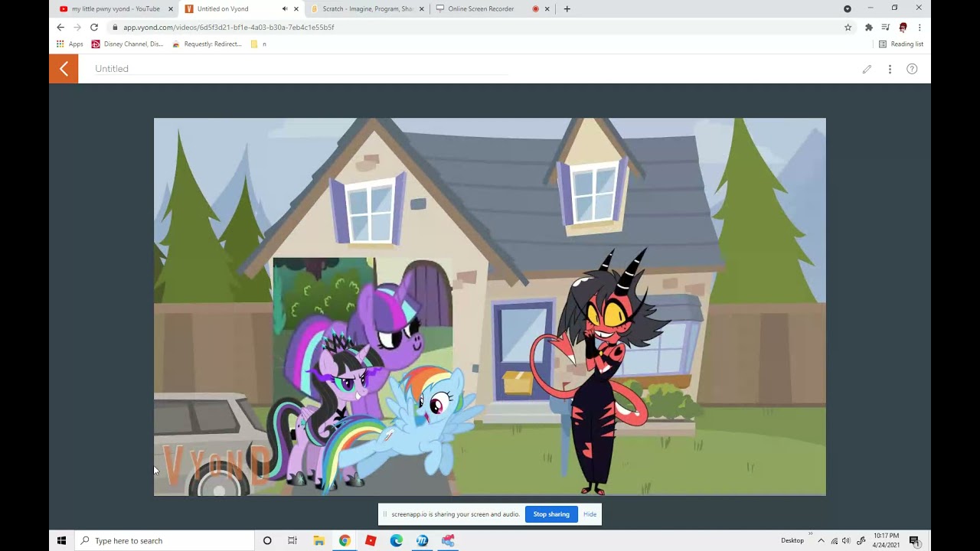The height and width of the screenshot is (551, 980).
Task: Open the Requestly Redirect bookmark
Action: 207,44
